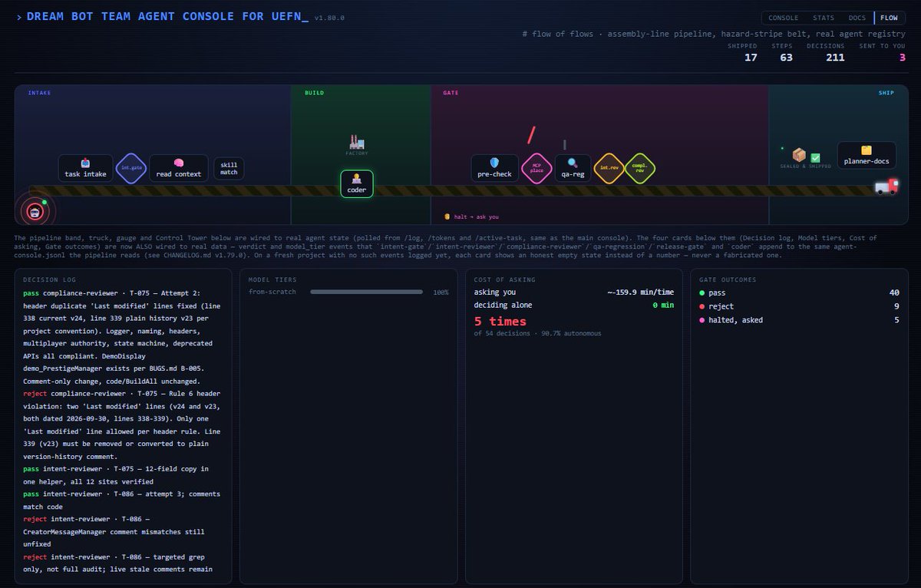Switch to the CONSOLE tab
The width and height of the screenshot is (921, 588).
[x=784, y=18]
